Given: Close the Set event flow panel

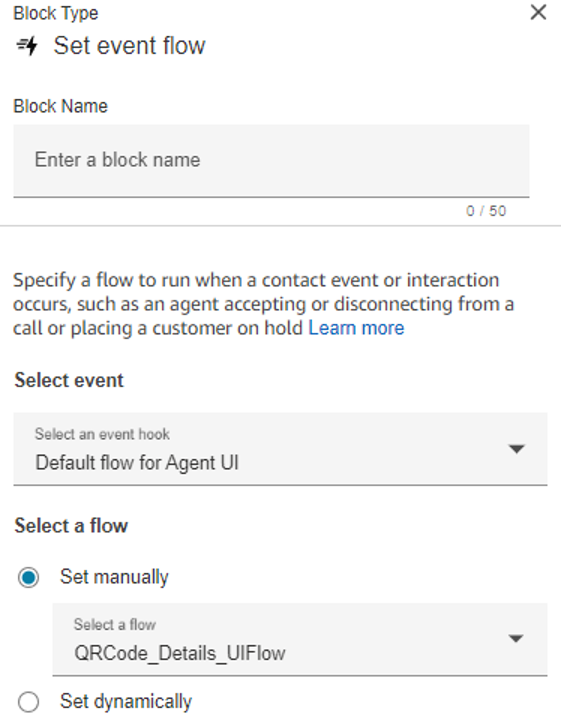Looking at the screenshot, I should click(538, 12).
